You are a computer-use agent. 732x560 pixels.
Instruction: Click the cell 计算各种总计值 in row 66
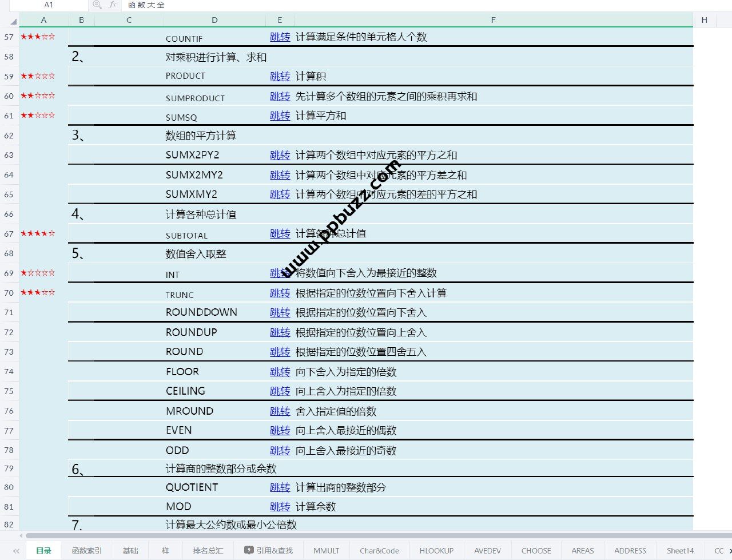(x=201, y=215)
